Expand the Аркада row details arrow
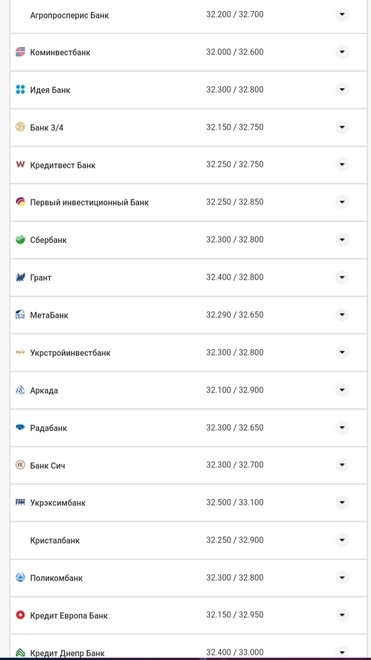This screenshot has height=660, width=371. (342, 390)
